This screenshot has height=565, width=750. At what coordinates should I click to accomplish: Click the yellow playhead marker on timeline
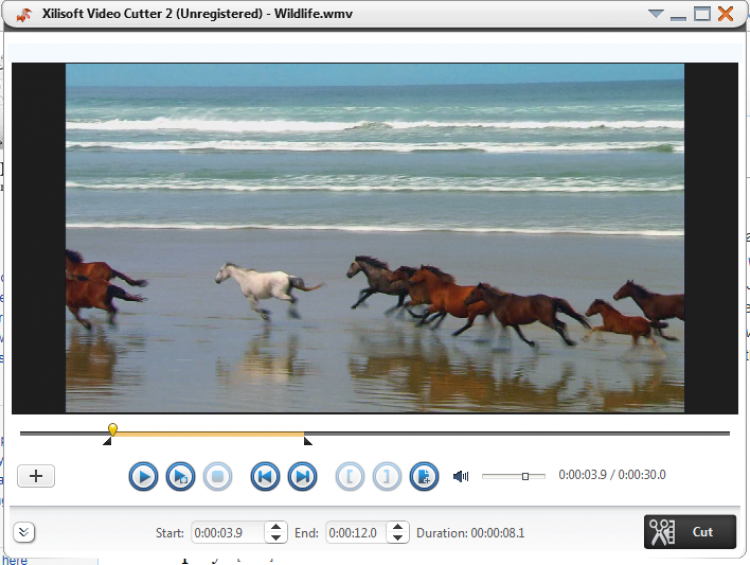113,429
